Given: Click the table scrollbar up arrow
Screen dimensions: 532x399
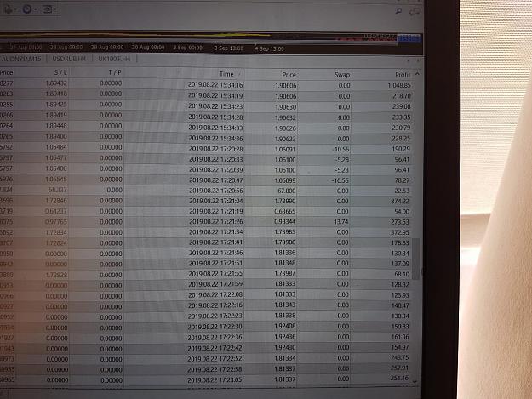Looking at the screenshot, I should (417, 74).
